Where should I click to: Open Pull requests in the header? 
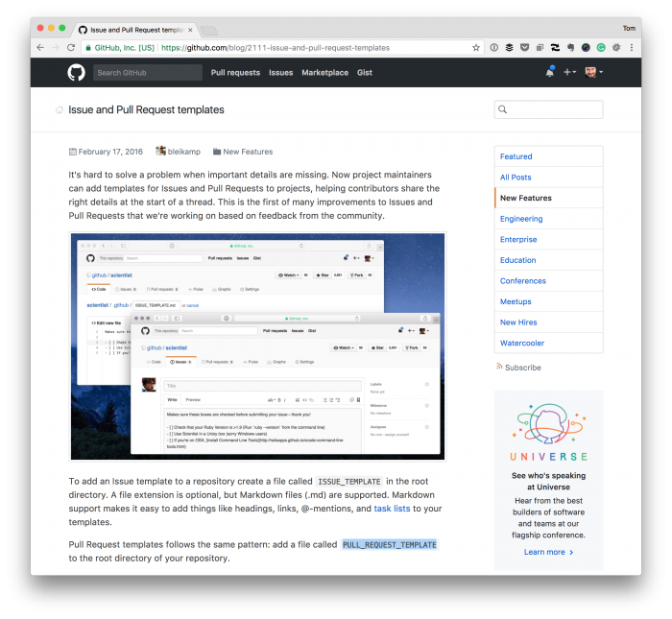click(x=235, y=73)
